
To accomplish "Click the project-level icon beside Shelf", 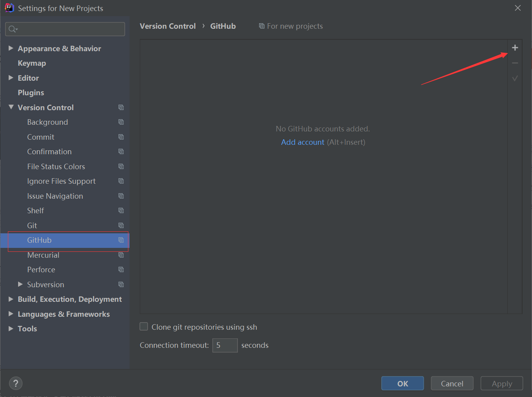I will point(121,211).
